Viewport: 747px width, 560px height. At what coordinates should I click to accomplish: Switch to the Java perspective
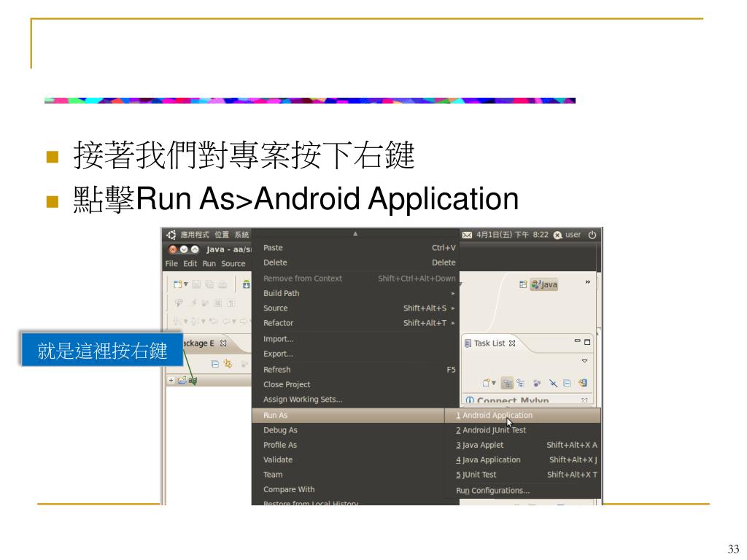(544, 284)
